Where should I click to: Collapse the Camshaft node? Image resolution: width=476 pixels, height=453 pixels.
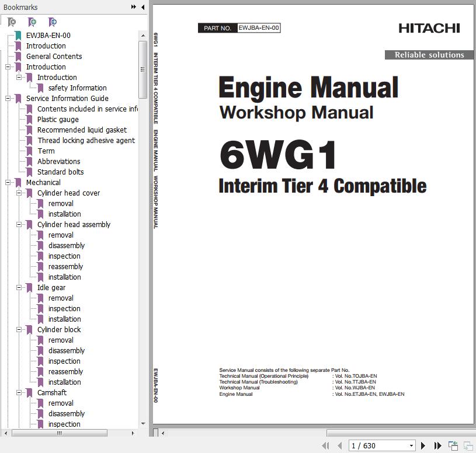[19, 393]
